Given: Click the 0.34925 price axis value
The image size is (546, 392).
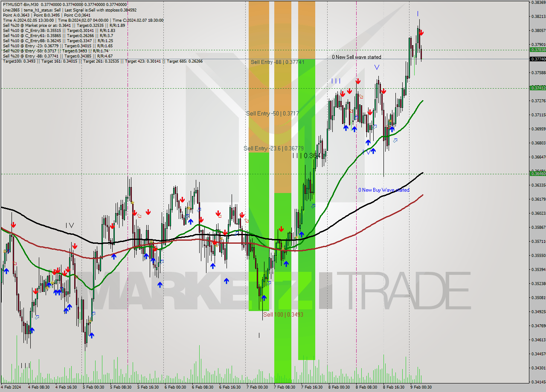Looking at the screenshot, I should tap(538, 312).
